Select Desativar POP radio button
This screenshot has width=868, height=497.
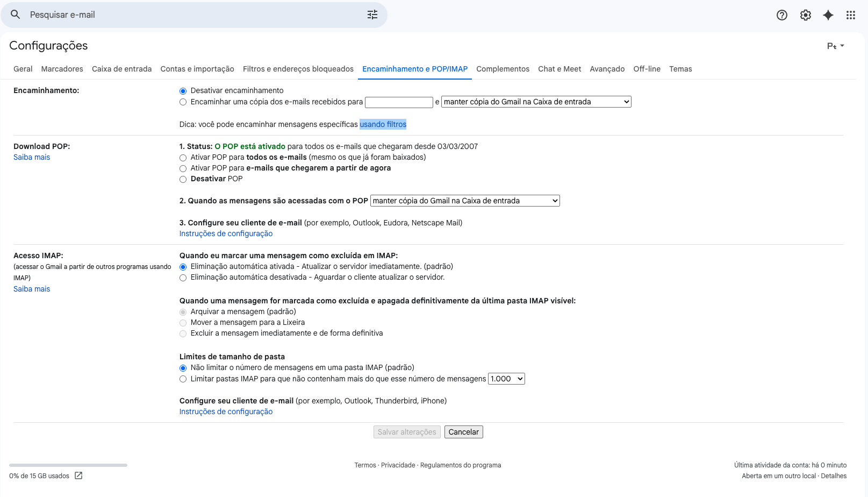point(183,179)
